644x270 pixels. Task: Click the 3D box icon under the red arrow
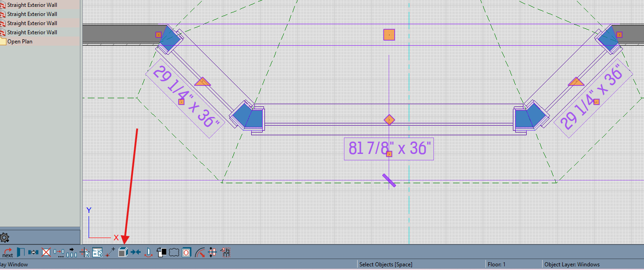pos(123,252)
